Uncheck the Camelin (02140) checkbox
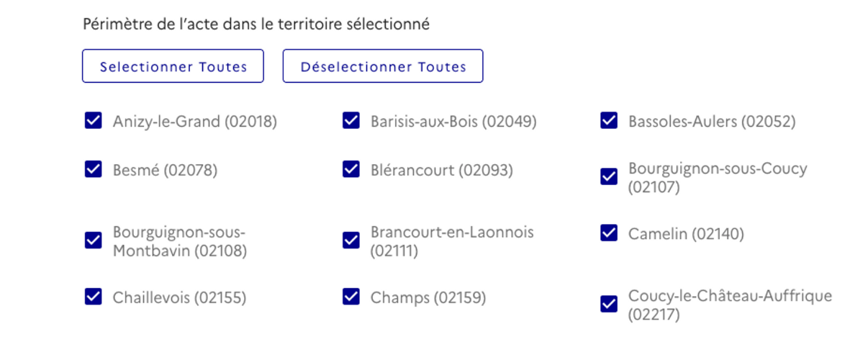Viewport: 868px width, 337px height. tap(609, 233)
